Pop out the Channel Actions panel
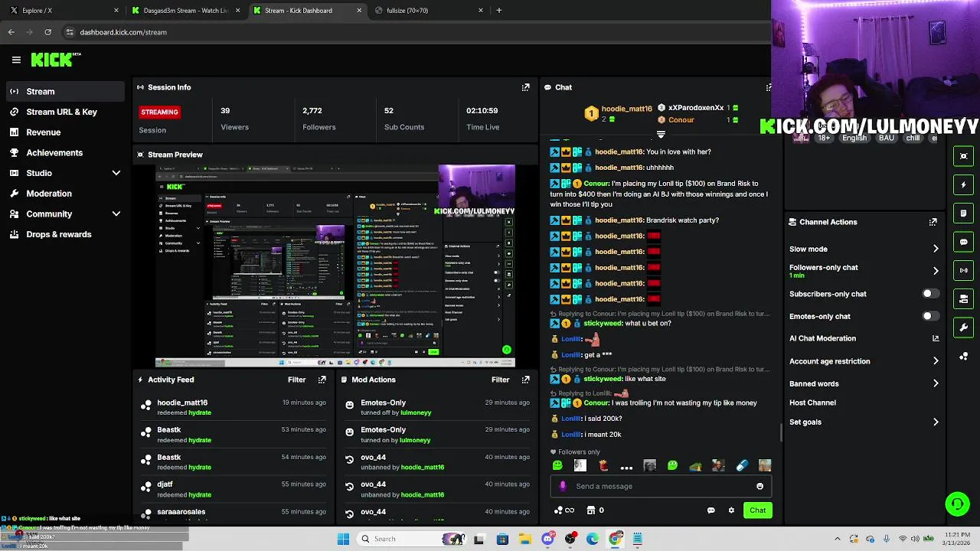The height and width of the screenshot is (551, 980). pyautogui.click(x=933, y=222)
